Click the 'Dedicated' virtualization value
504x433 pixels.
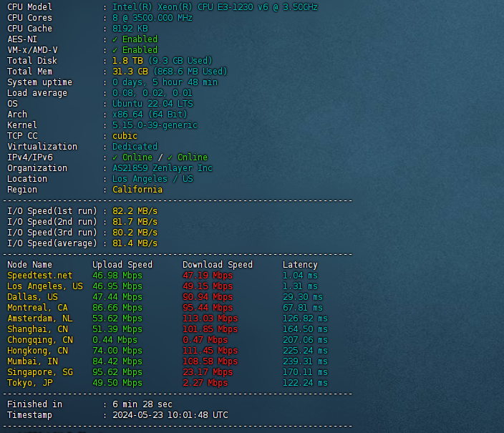[135, 147]
